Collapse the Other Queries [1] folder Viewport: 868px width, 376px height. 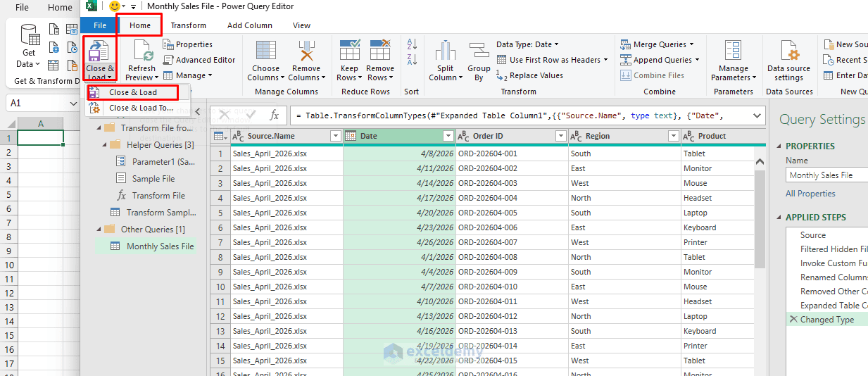pos(99,230)
